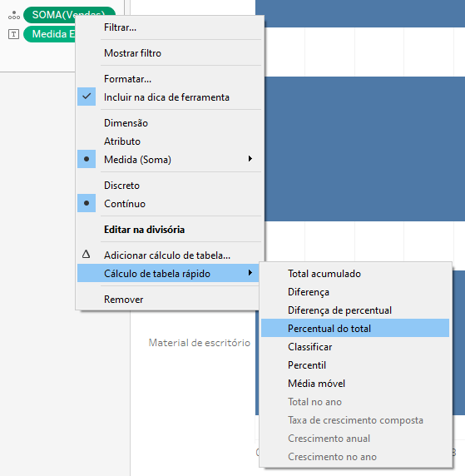Select Editar na divisória
465x476 pixels.
click(144, 230)
